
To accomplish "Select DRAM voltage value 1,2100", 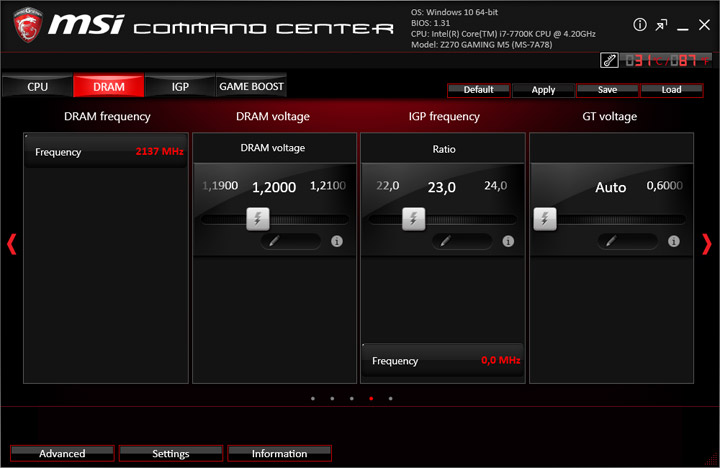I will point(327,186).
